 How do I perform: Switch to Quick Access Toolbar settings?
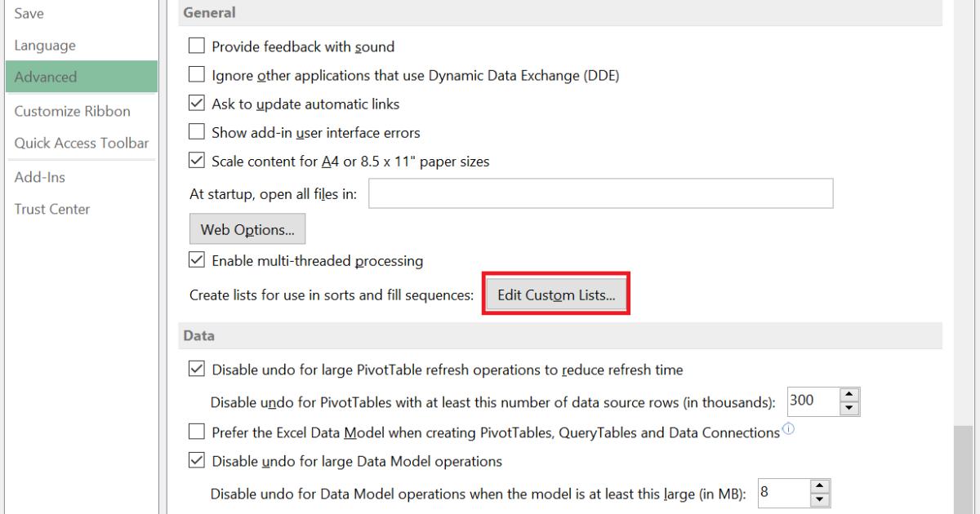coord(82,143)
